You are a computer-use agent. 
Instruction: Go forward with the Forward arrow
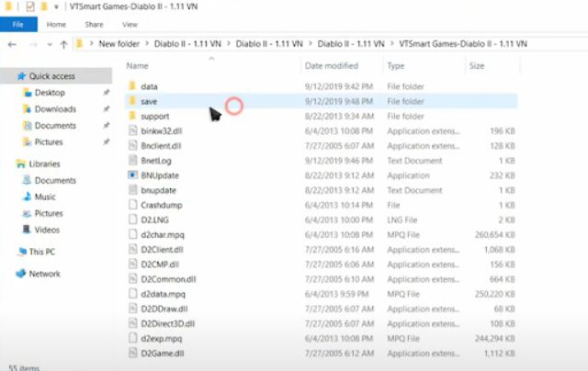(x=33, y=45)
